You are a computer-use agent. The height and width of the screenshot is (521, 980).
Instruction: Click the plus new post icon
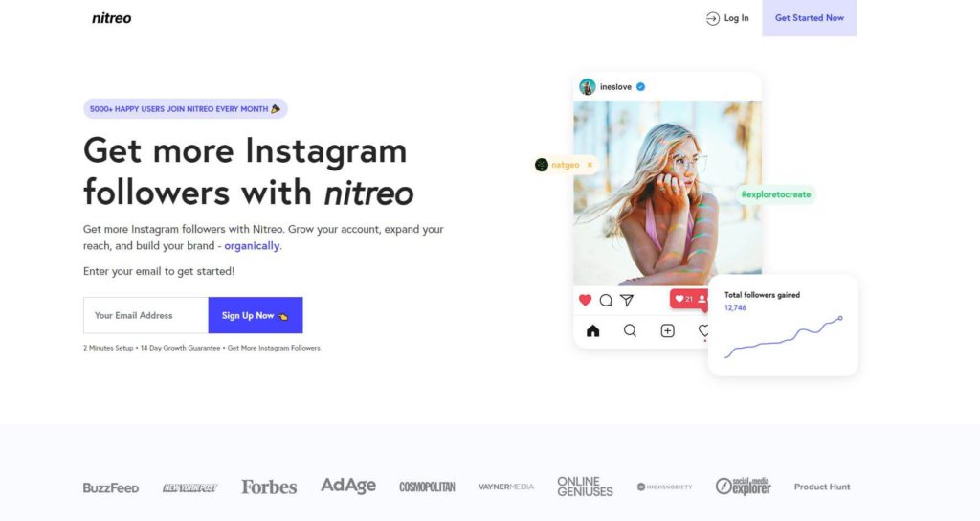coord(667,330)
